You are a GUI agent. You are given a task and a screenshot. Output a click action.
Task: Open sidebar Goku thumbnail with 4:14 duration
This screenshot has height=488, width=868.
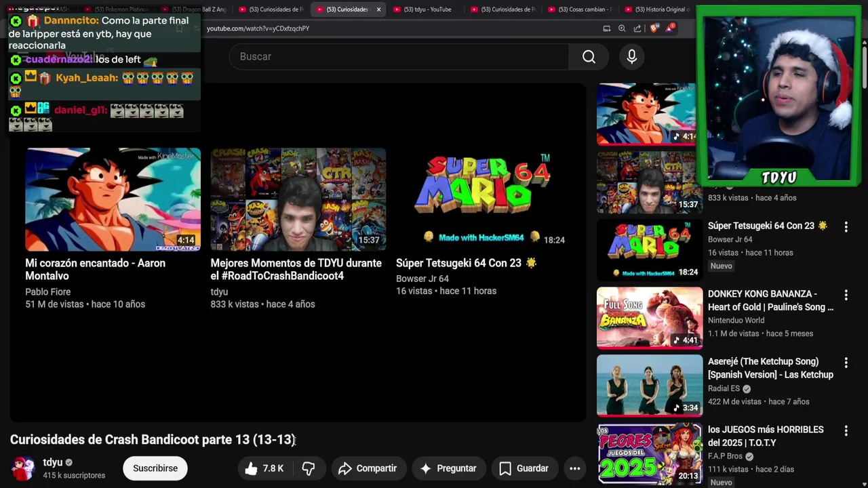pos(646,114)
